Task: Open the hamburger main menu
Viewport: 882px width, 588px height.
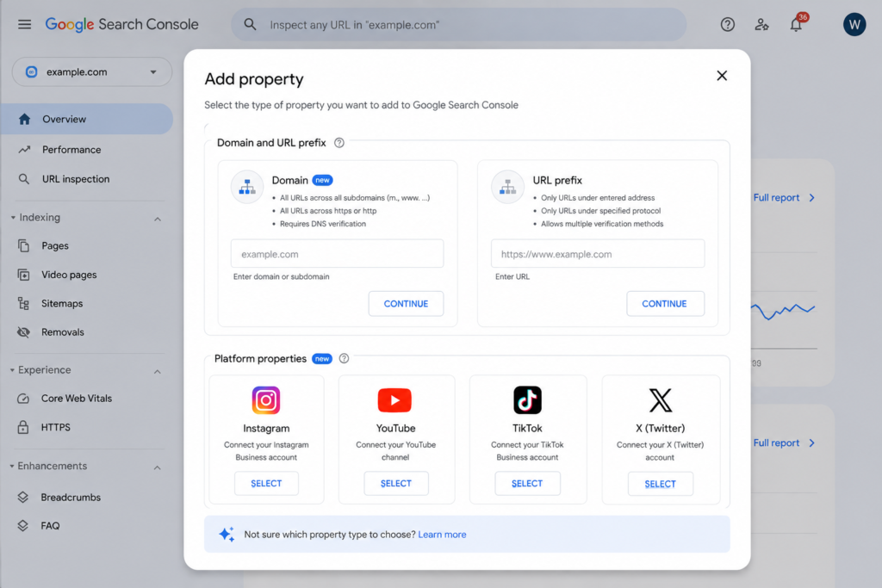Action: click(x=24, y=24)
